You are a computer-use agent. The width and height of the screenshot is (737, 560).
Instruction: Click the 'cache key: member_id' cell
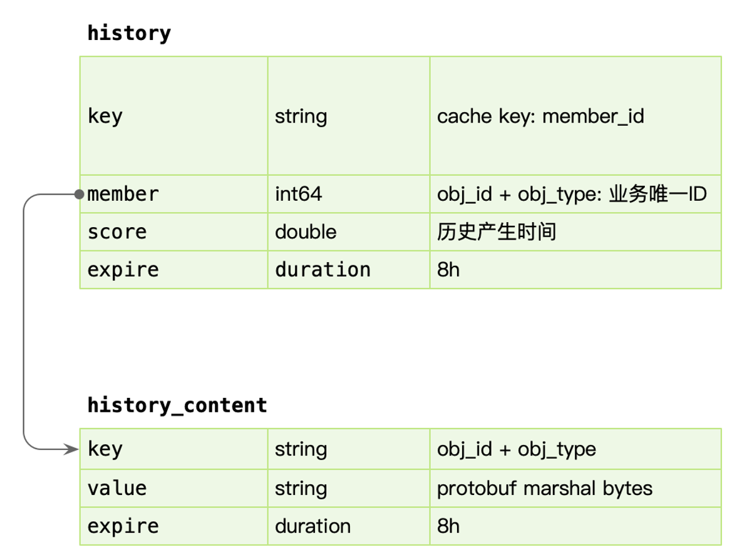(x=575, y=116)
